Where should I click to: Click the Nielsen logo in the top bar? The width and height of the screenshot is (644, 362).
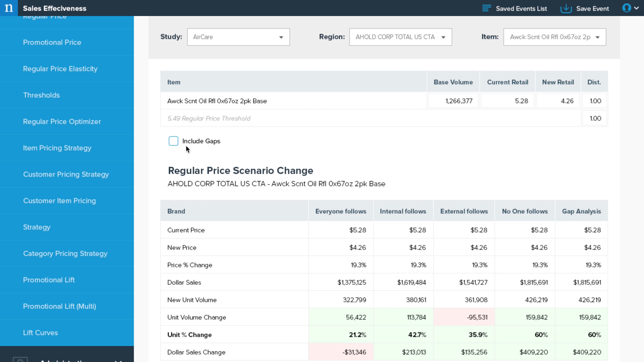click(x=8, y=8)
